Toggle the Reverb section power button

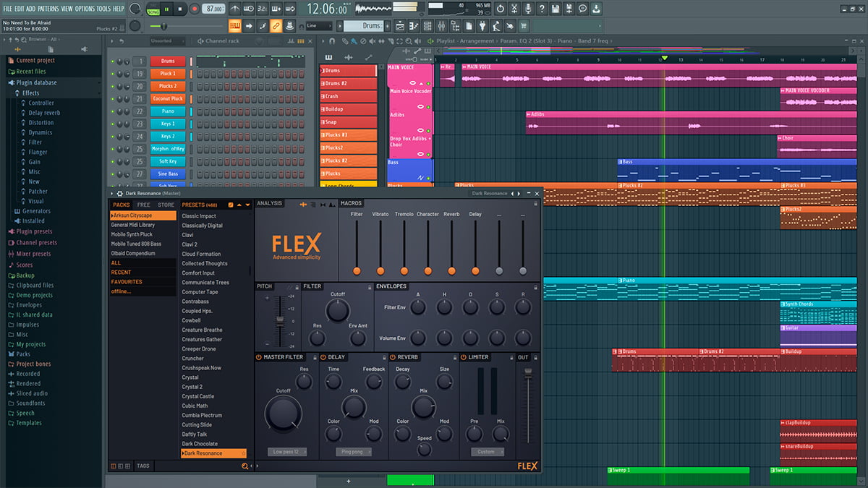tap(393, 357)
